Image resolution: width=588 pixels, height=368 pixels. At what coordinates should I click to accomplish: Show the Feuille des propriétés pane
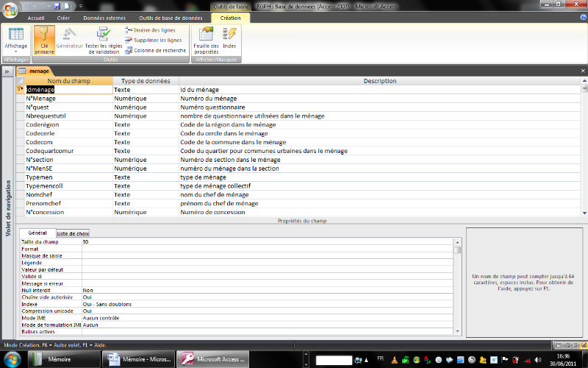coord(207,40)
